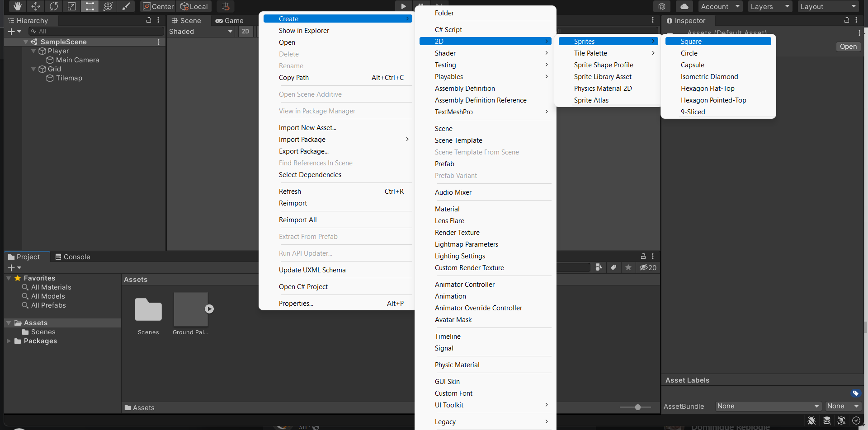The image size is (868, 430).
Task: Open the Account dropdown
Action: (720, 6)
